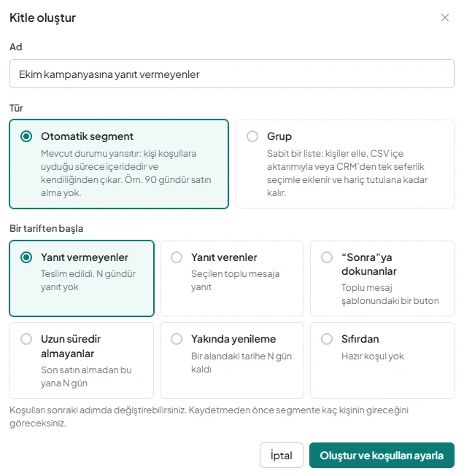Choose the Yanıt verenler recipe radio

(177, 257)
